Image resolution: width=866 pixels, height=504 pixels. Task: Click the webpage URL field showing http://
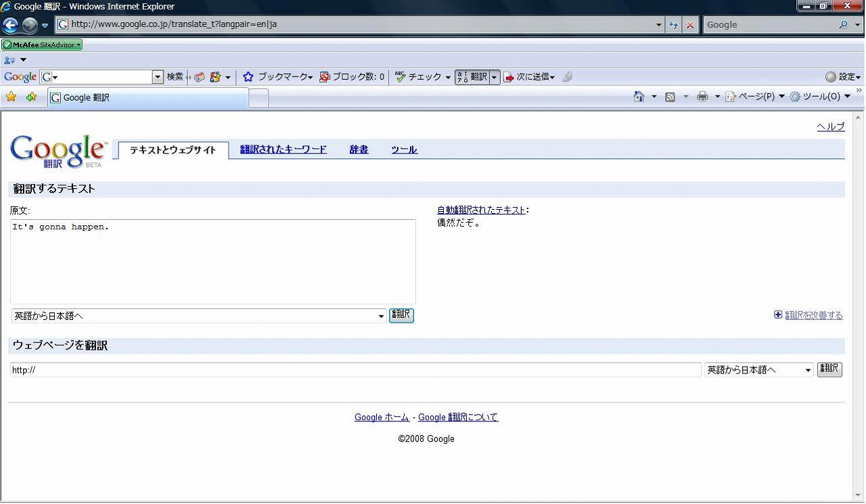pyautogui.click(x=356, y=370)
